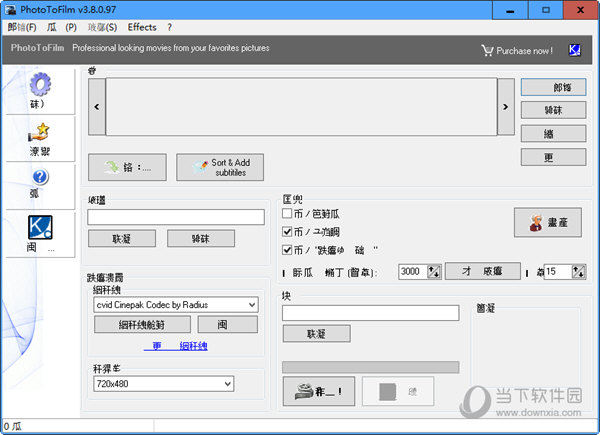Adjust the 3000 duration spinner arrows
The height and width of the screenshot is (435, 600).
coord(434,272)
